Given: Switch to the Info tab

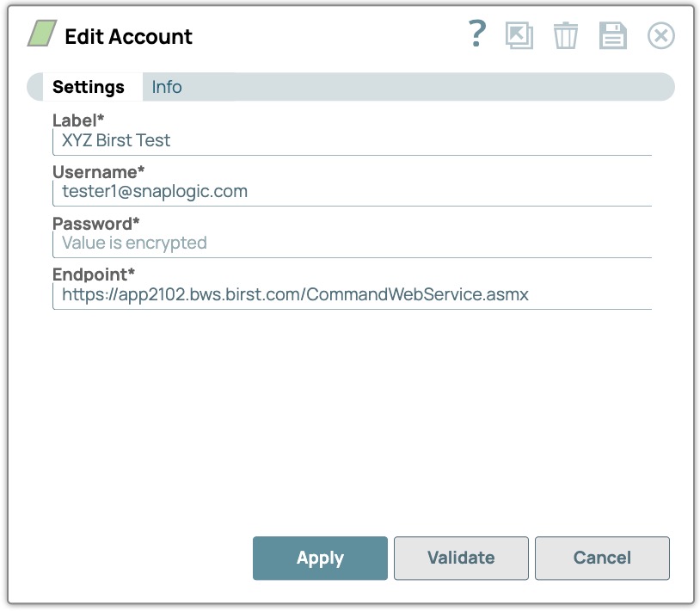Looking at the screenshot, I should pyautogui.click(x=166, y=86).
